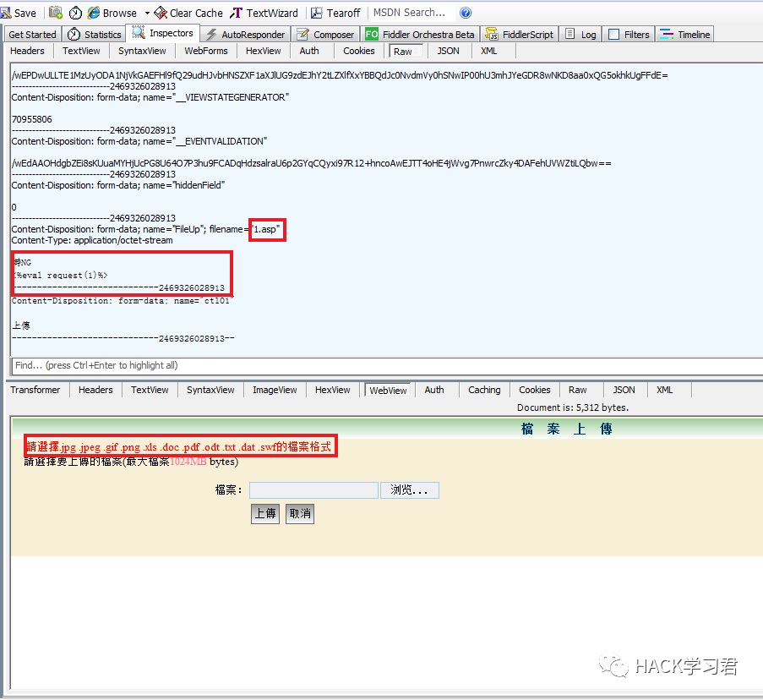Screen dimensions: 763x700
Task: Open the response HexView tab
Action: 332,390
